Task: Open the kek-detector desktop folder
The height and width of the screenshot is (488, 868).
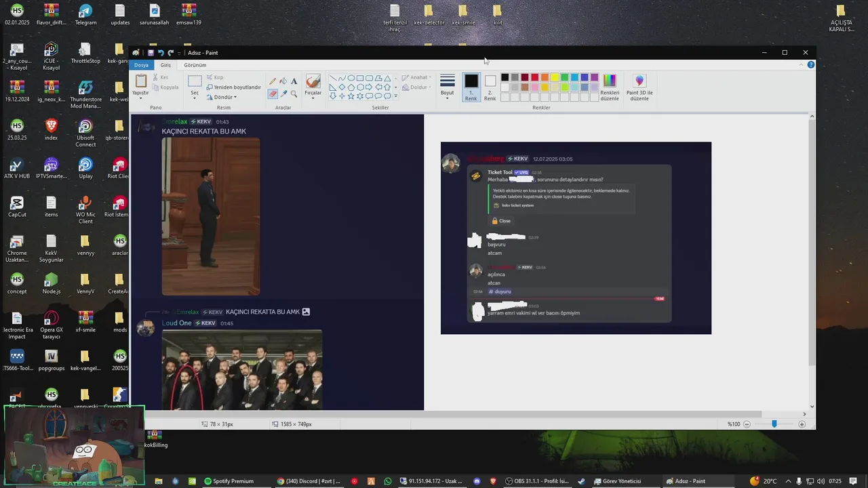Action: coord(429,15)
